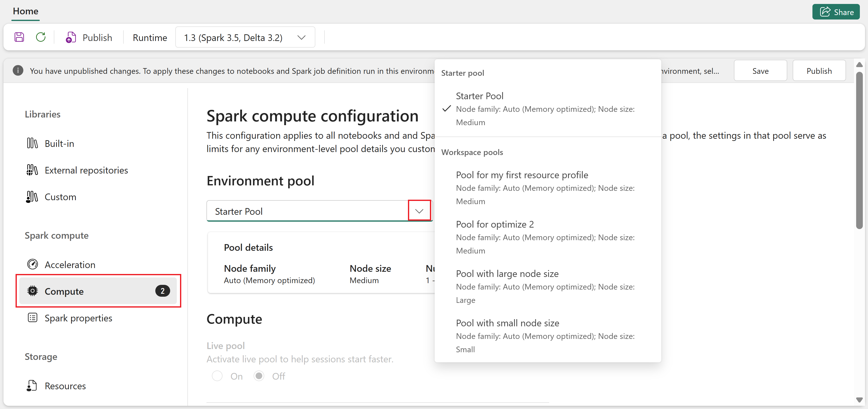
Task: Click the 'Medium' node size value in Pool details
Action: coord(364,280)
